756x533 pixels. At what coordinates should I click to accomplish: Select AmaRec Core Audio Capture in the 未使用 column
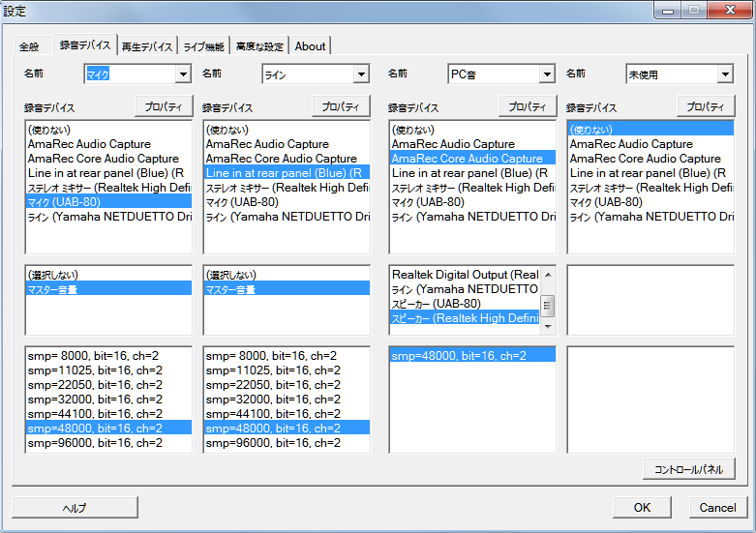(x=650, y=159)
